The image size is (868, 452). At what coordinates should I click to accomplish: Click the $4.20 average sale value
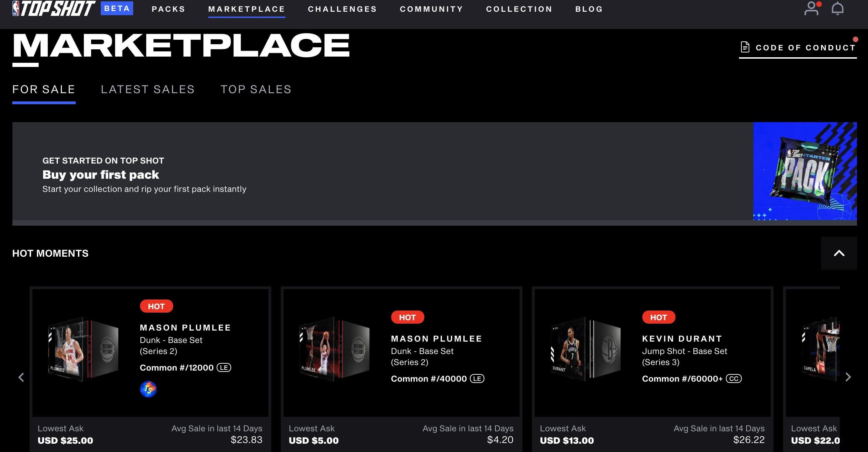(500, 440)
